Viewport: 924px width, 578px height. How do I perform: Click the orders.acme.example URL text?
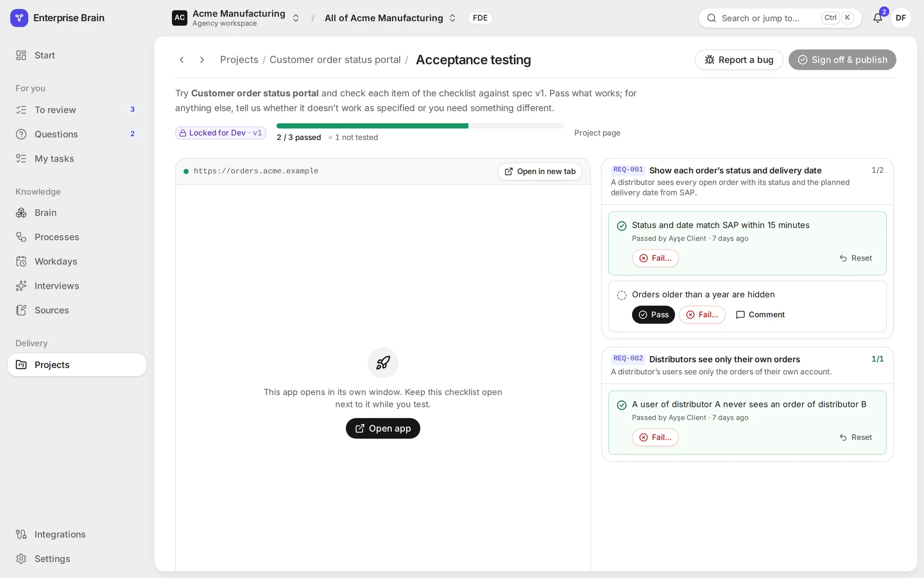(x=256, y=171)
